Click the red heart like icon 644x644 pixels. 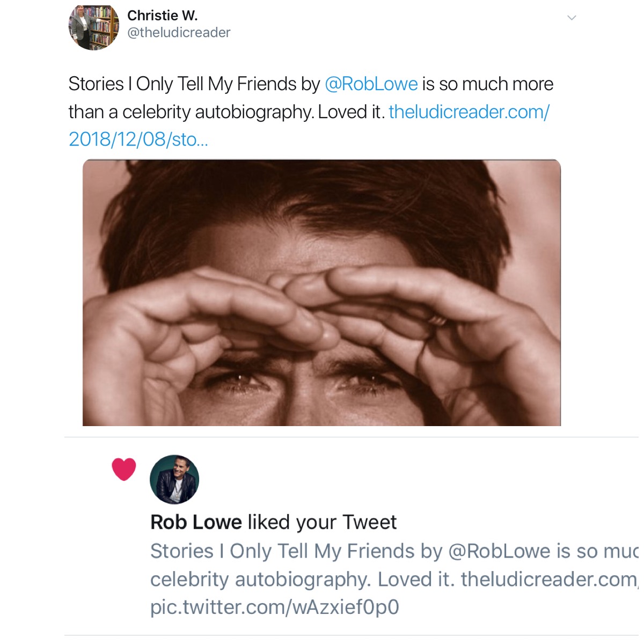click(x=124, y=469)
